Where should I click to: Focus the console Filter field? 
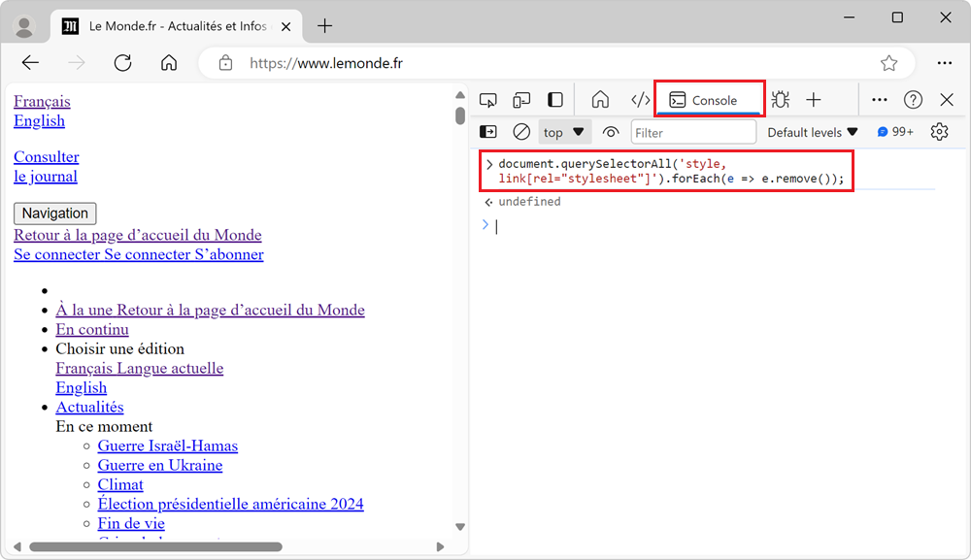click(x=693, y=132)
